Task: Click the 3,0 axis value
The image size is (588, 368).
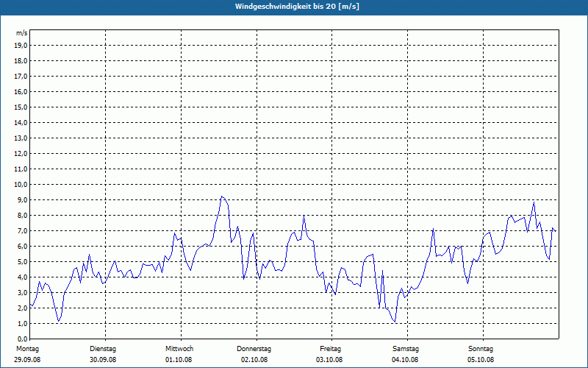Action: (22, 292)
